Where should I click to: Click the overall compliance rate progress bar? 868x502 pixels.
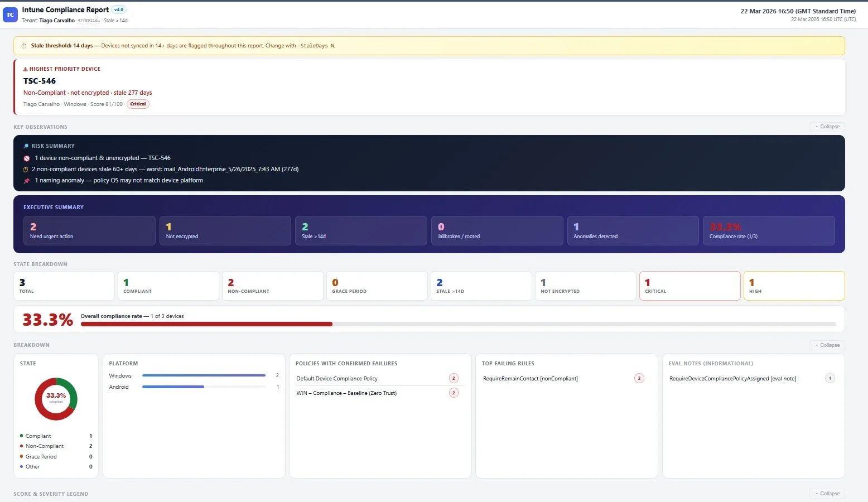click(459, 324)
